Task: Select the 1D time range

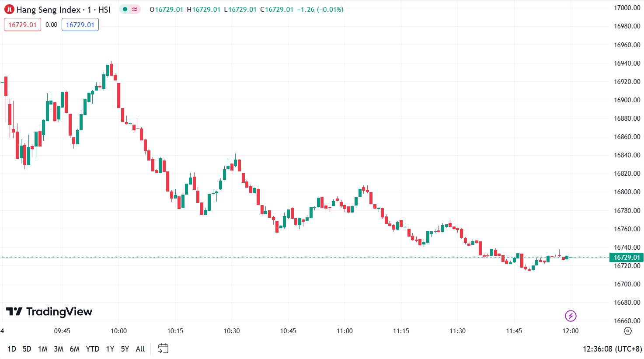Action: [x=12, y=349]
